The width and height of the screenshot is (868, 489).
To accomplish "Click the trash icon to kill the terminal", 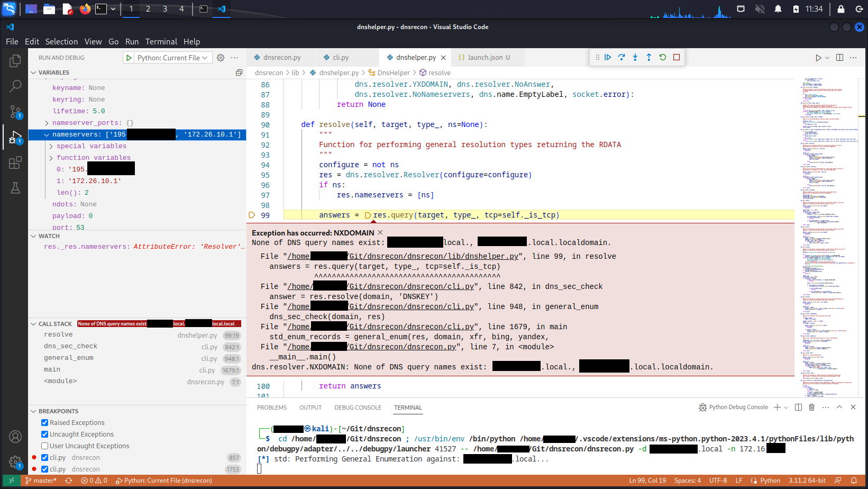I will coord(812,407).
